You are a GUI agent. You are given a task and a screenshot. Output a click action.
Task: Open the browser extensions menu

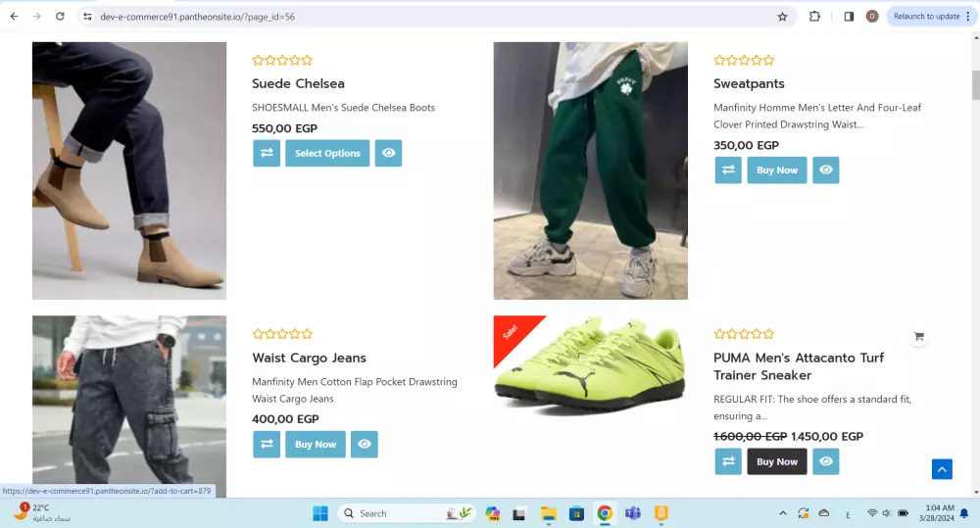(x=814, y=17)
